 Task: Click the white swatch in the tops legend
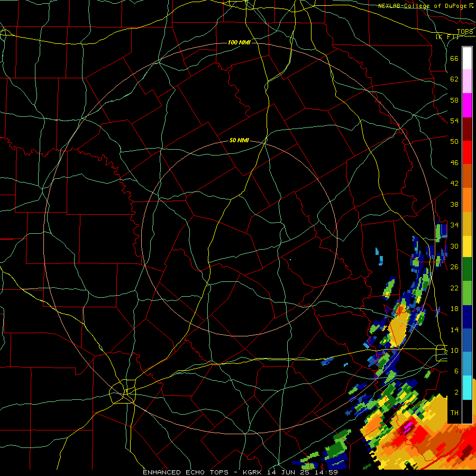click(467, 58)
